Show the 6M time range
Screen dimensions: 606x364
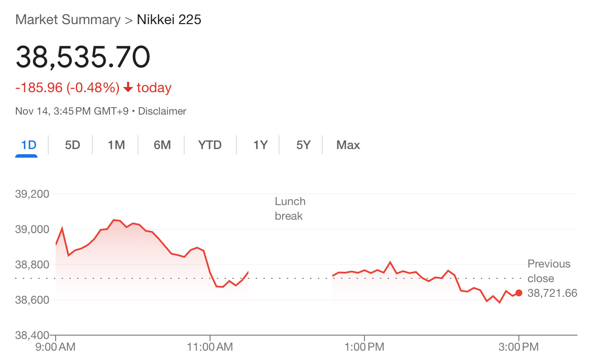[x=162, y=145]
